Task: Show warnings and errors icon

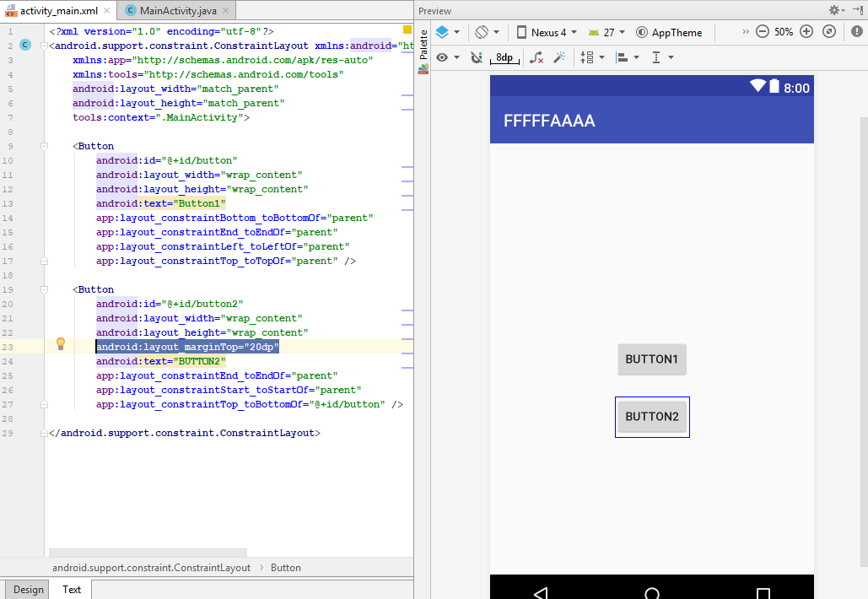Action: tap(856, 31)
